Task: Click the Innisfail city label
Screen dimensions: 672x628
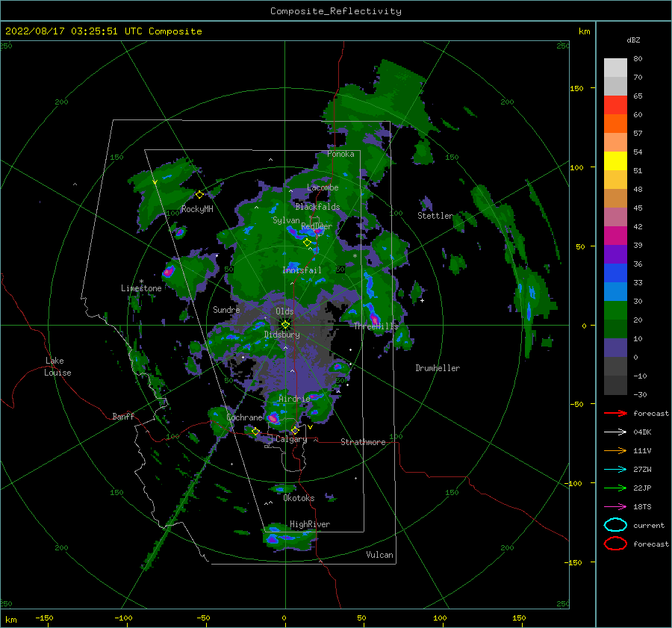Action: click(x=302, y=270)
